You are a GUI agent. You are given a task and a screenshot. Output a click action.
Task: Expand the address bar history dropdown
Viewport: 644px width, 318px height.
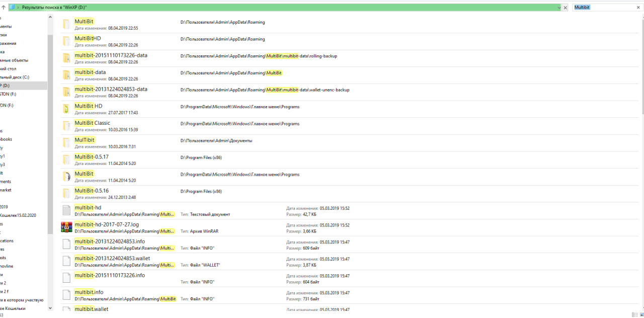point(558,8)
